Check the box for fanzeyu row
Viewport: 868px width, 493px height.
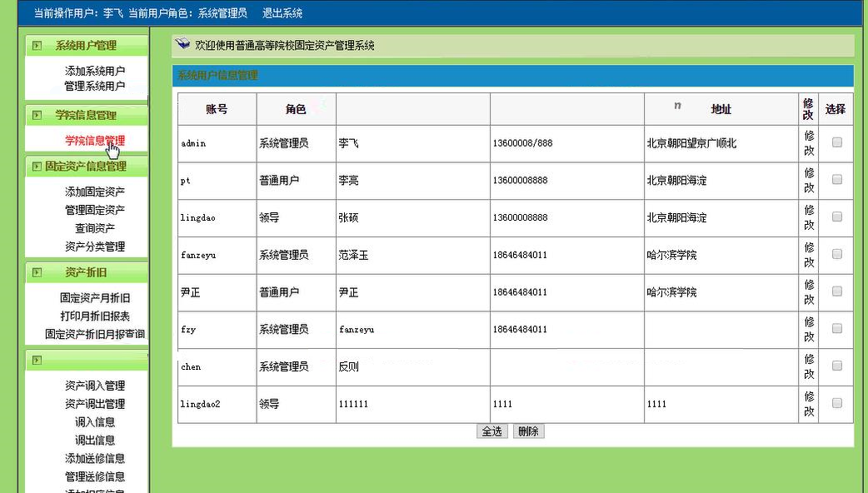pyautogui.click(x=837, y=254)
